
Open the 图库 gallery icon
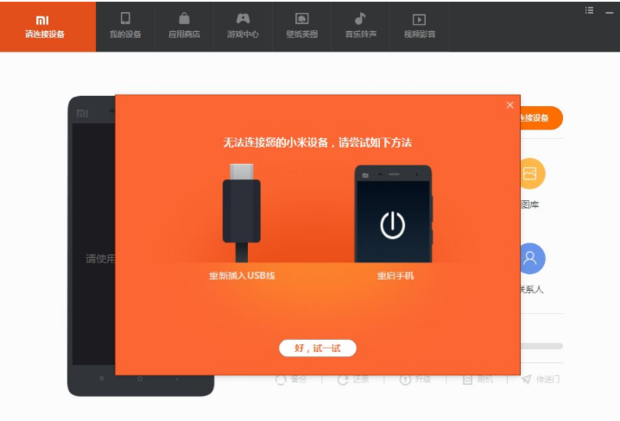pyautogui.click(x=532, y=174)
